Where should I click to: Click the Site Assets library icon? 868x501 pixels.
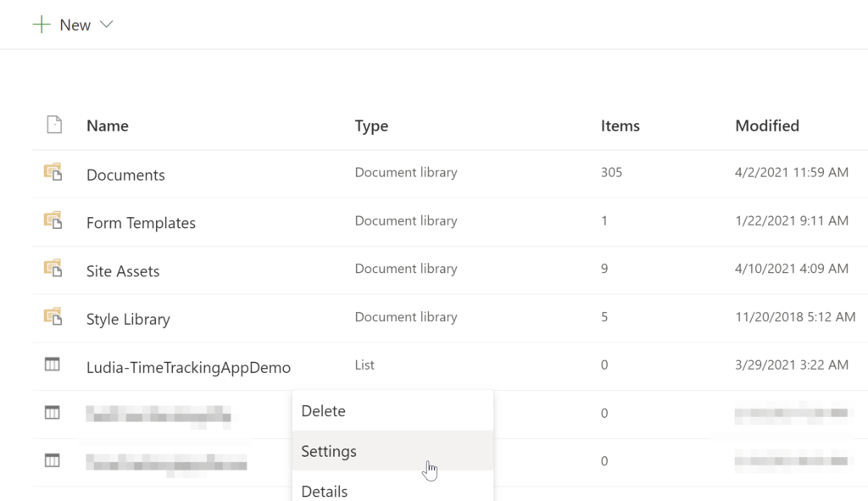click(53, 270)
